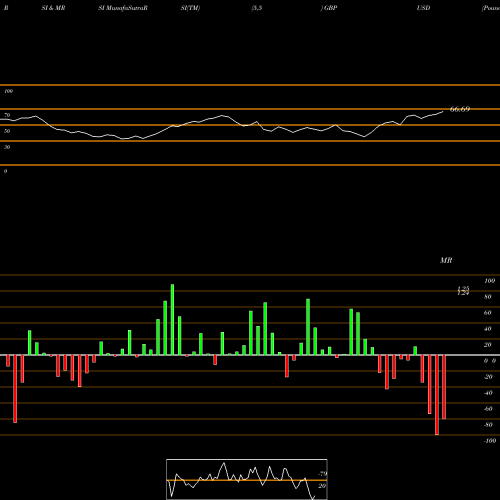The image size is (500, 500).
Task: Click the 50 level label on RSI axis
Action: (7, 131)
